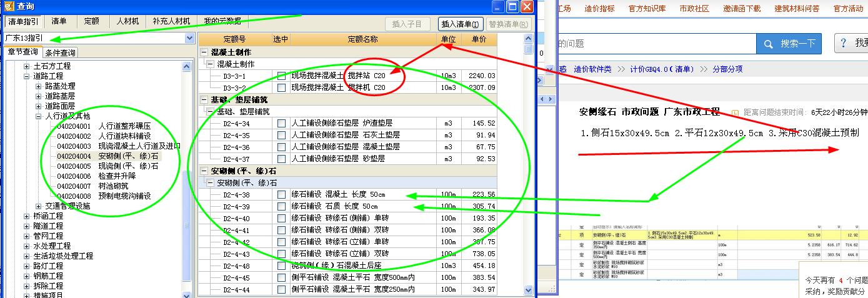
Task: Click 管网工程 in the tree
Action: click(48, 236)
